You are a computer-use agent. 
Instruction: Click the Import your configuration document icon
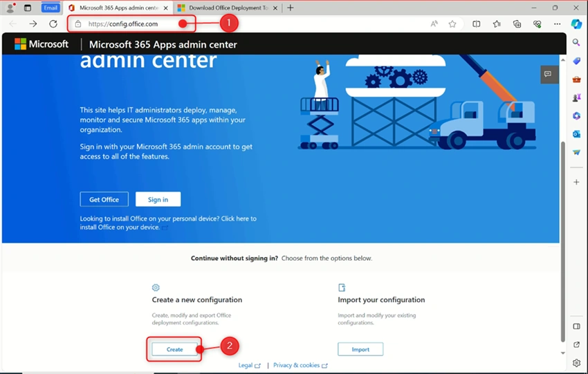tap(342, 288)
